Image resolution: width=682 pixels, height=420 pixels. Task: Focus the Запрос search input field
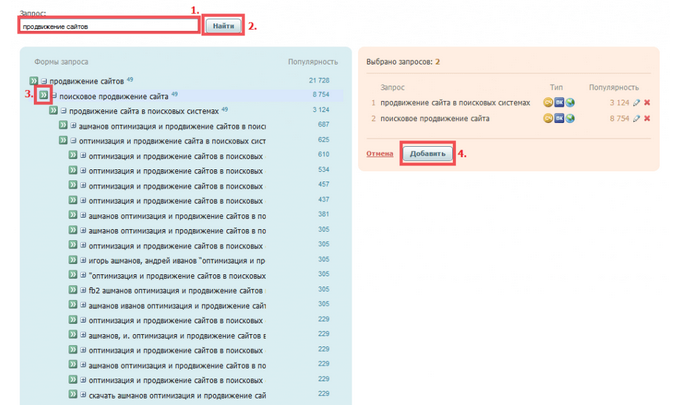(109, 26)
